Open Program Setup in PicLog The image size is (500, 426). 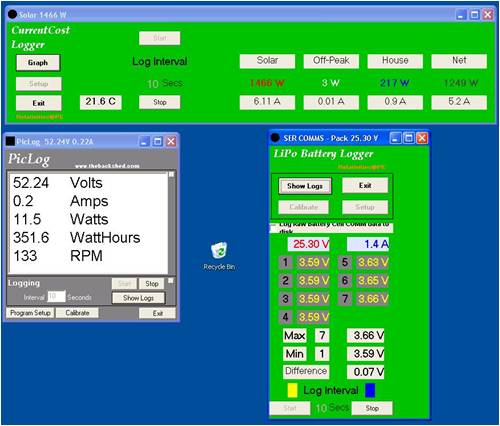point(30,313)
